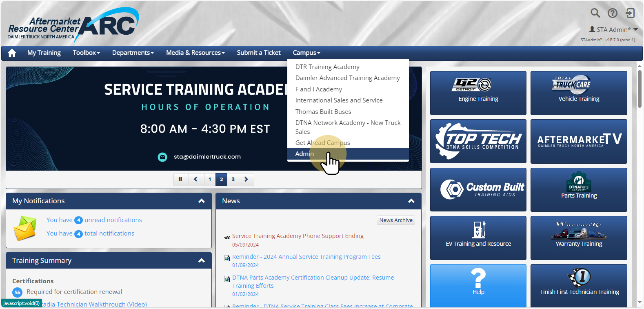The width and height of the screenshot is (644, 309).
Task: Select International Sales and Service
Action: [x=348, y=100]
